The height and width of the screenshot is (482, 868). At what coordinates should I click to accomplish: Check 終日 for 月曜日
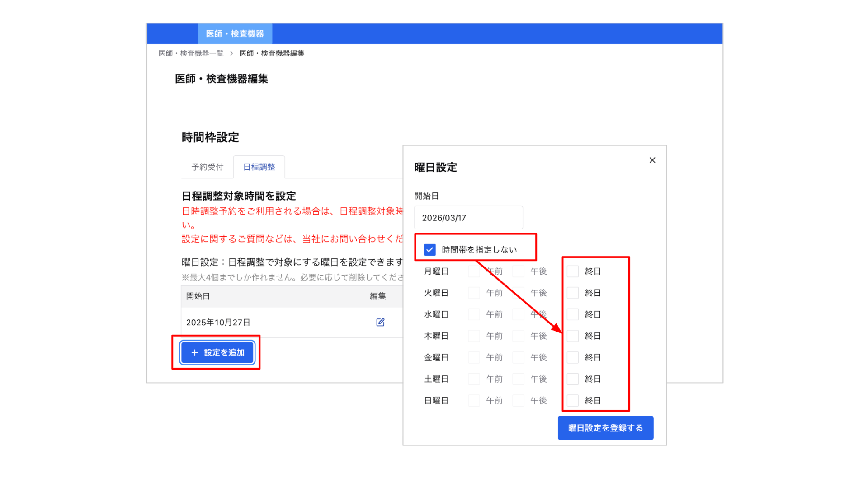click(x=573, y=271)
